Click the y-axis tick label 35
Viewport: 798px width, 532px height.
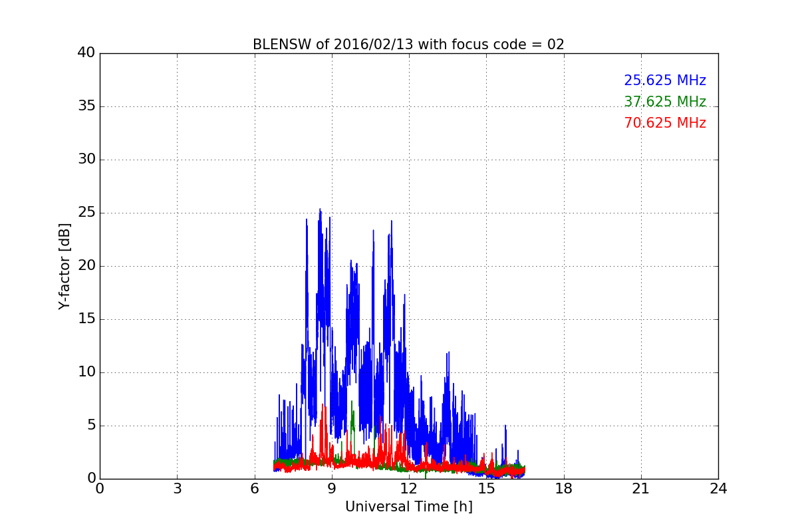pos(86,106)
